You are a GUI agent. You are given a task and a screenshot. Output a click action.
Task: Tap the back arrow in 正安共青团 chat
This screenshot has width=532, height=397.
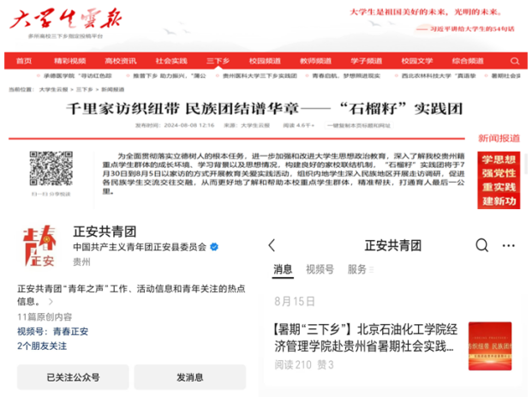pos(272,245)
